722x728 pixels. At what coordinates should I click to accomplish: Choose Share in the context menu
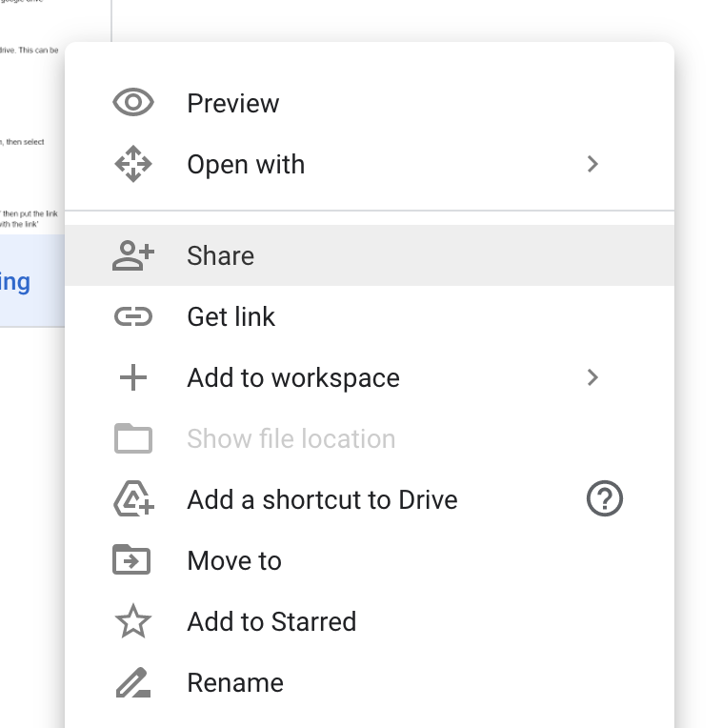click(x=370, y=255)
